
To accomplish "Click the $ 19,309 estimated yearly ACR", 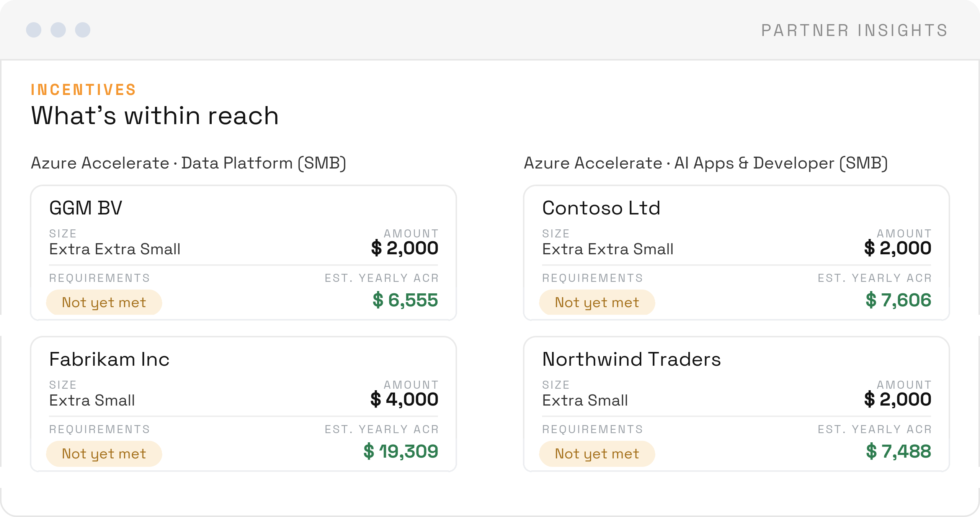I will click(401, 451).
